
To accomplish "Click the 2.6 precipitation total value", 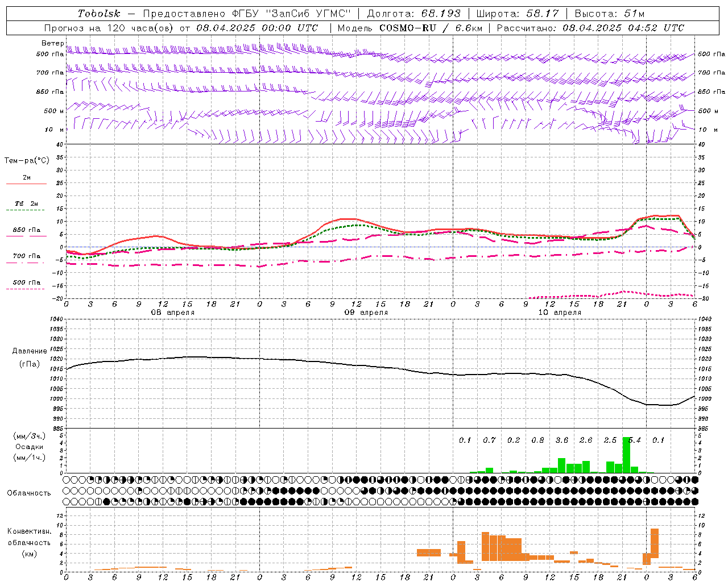I will tap(586, 440).
